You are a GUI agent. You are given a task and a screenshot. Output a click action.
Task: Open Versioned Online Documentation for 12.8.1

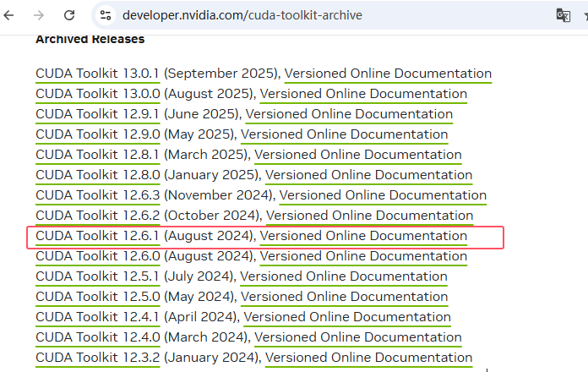coord(357,155)
